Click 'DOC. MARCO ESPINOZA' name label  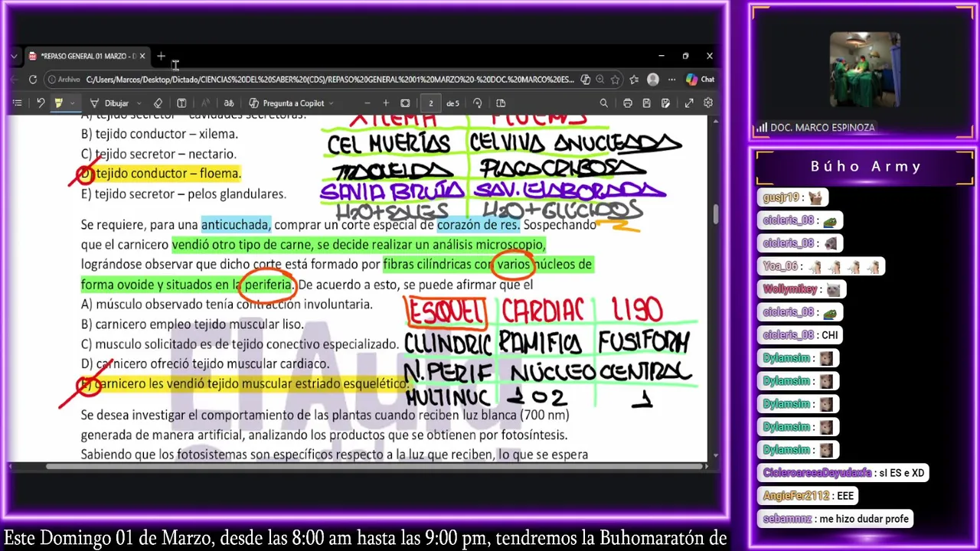tap(822, 128)
